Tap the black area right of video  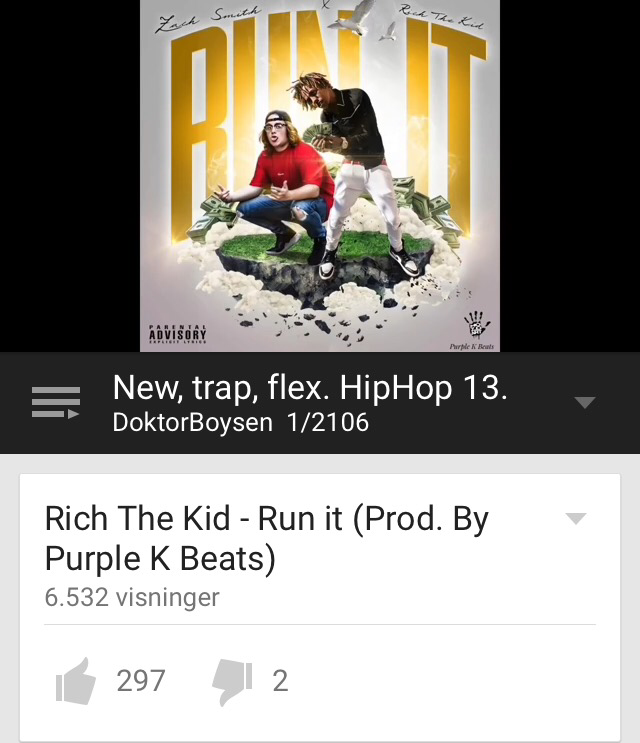[x=570, y=176]
